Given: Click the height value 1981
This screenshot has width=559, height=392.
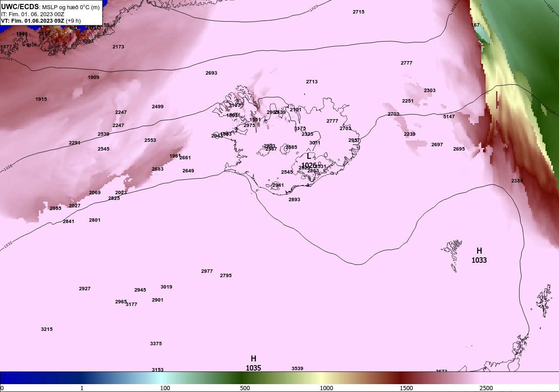Looking at the screenshot, I should point(175,156).
